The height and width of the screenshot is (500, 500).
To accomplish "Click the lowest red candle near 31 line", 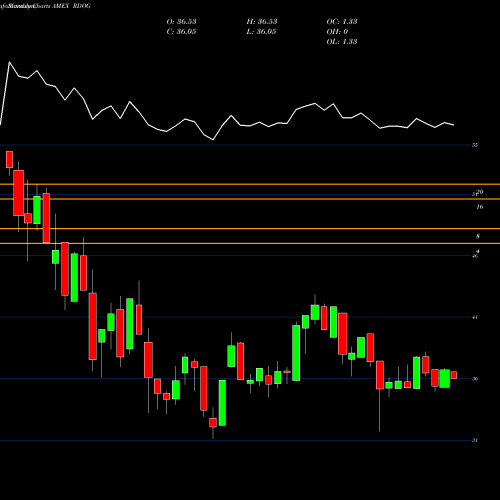I will click(213, 422).
